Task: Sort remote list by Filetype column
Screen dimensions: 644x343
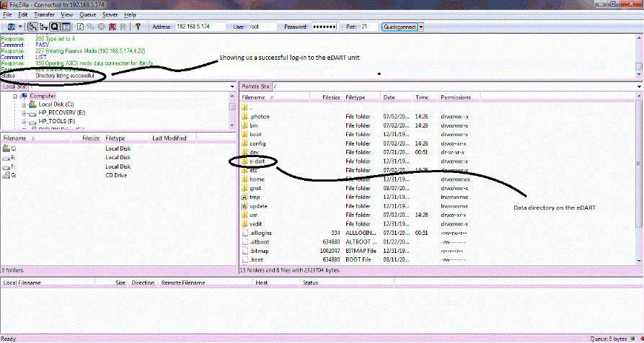Action: pyautogui.click(x=361, y=97)
